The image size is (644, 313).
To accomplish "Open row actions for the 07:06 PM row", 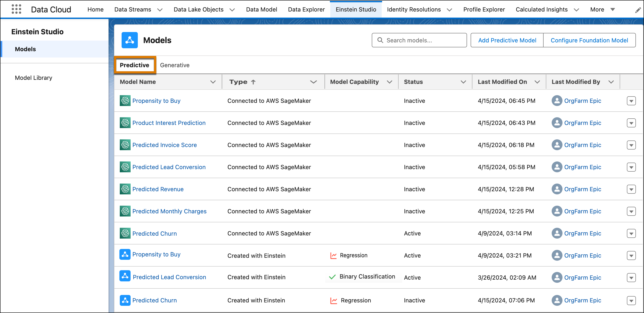I will 631,300.
